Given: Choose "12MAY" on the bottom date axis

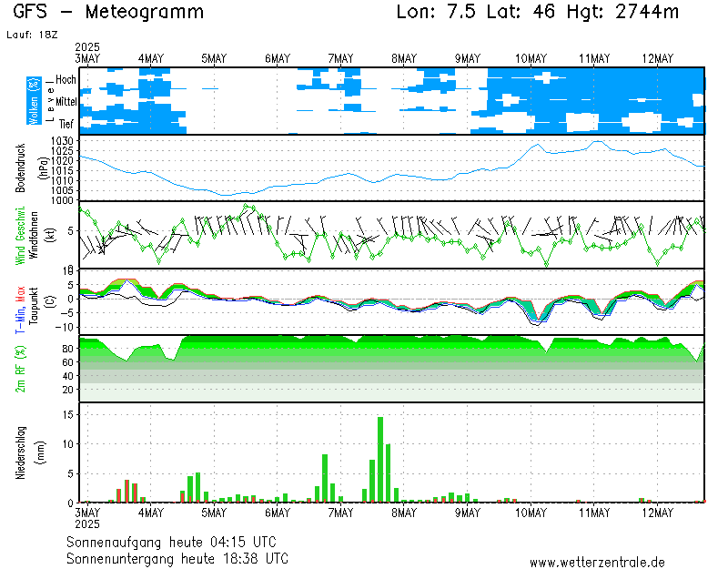Looking at the screenshot, I should click(658, 513).
